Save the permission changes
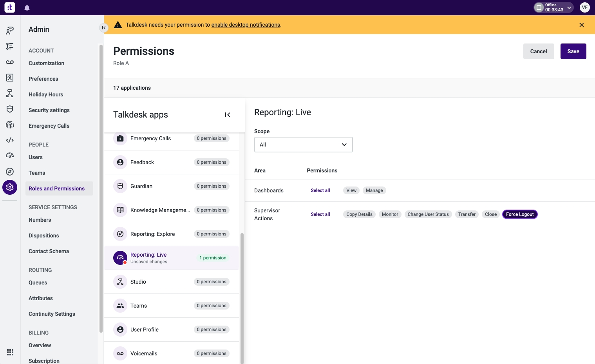Image resolution: width=595 pixels, height=364 pixels. pyautogui.click(x=573, y=51)
